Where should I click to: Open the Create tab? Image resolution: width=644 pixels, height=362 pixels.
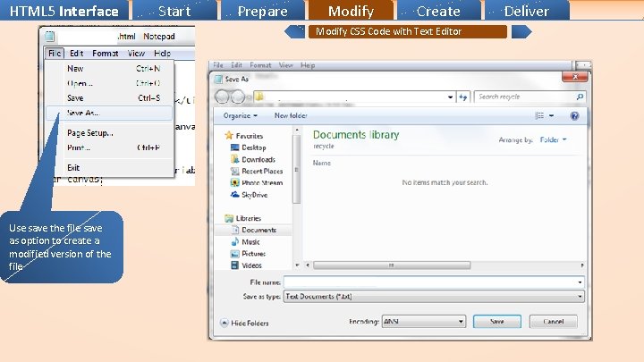[x=438, y=10]
